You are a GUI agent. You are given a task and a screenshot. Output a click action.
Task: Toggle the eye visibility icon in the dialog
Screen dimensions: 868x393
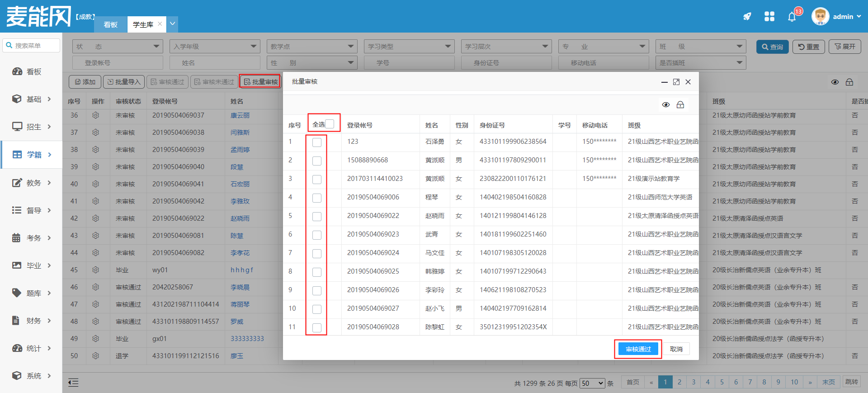[x=666, y=105]
